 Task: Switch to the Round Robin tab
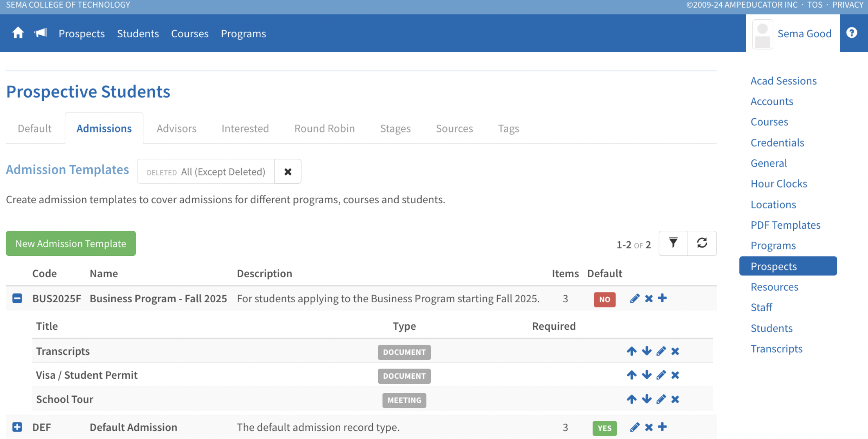tap(324, 128)
